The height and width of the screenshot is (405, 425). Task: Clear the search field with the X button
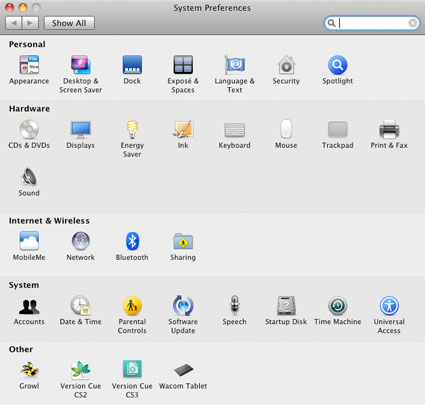pos(413,23)
